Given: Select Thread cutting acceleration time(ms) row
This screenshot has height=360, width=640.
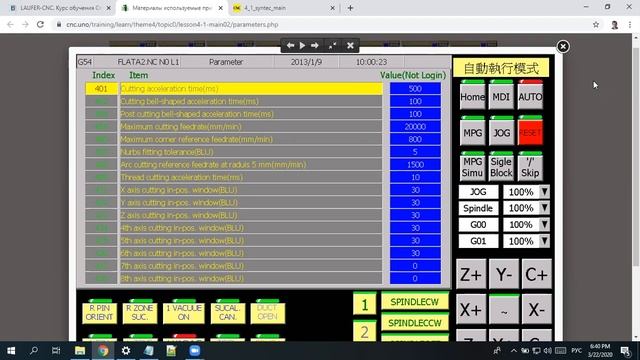Looking at the screenshot, I should (x=234, y=177).
